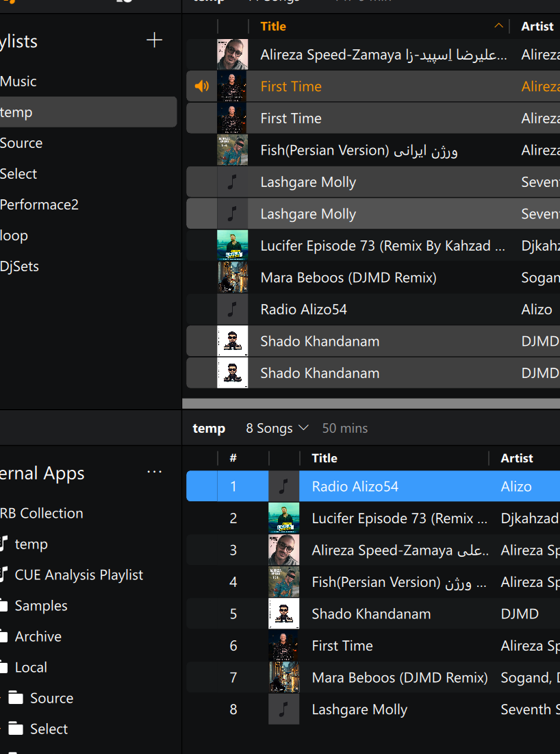Open the RB Collection entry
Viewport: 560px width, 754px height.
[42, 514]
